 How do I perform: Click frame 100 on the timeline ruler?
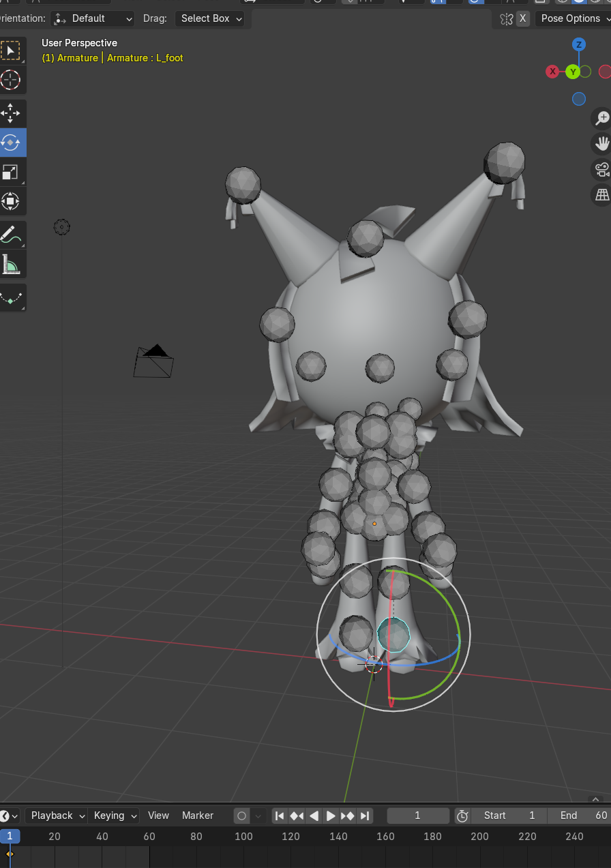point(243,837)
